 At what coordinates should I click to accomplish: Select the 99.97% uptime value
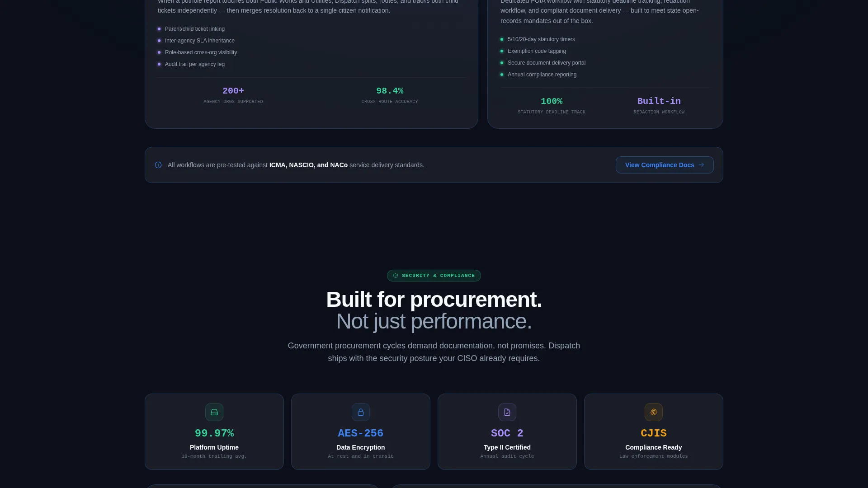click(x=214, y=433)
